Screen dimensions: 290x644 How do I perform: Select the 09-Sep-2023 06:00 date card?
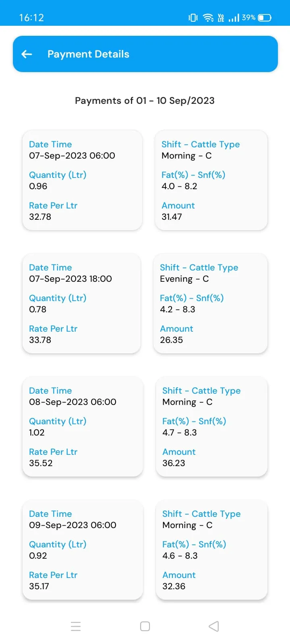coord(83,550)
